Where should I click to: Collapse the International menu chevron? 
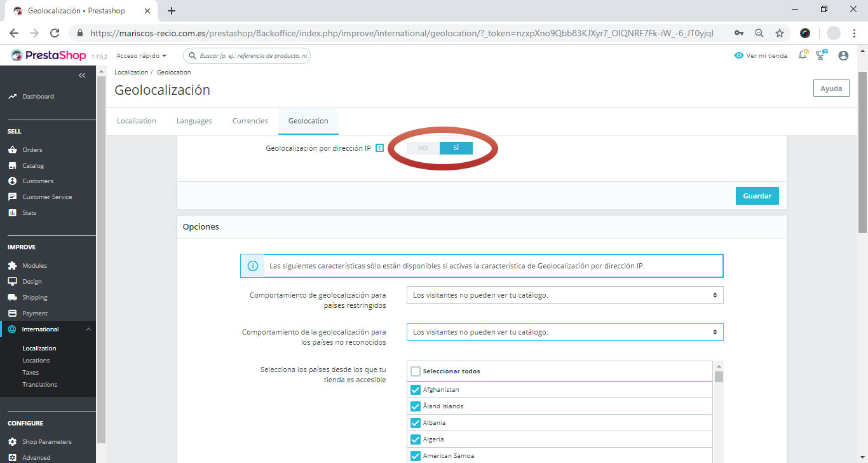[x=88, y=329]
